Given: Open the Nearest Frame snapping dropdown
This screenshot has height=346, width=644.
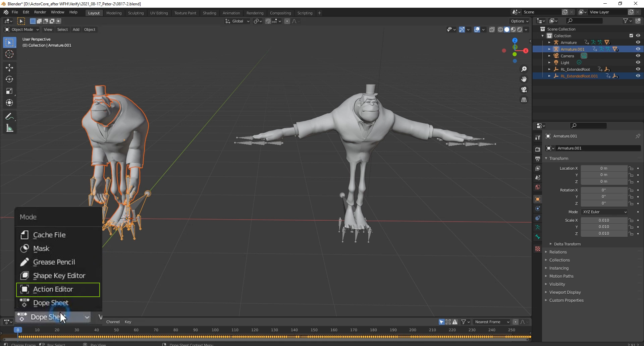Looking at the screenshot, I should coord(492,322).
